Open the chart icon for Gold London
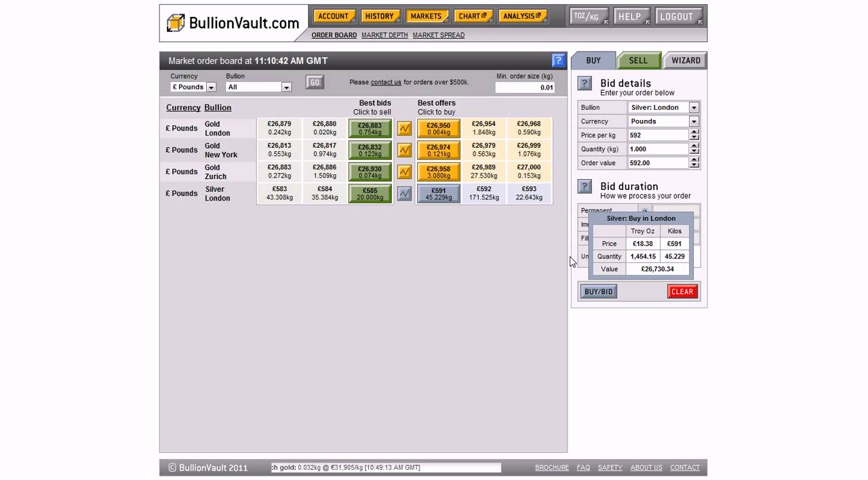Image resolution: width=868 pixels, height=480 pixels. coord(404,128)
